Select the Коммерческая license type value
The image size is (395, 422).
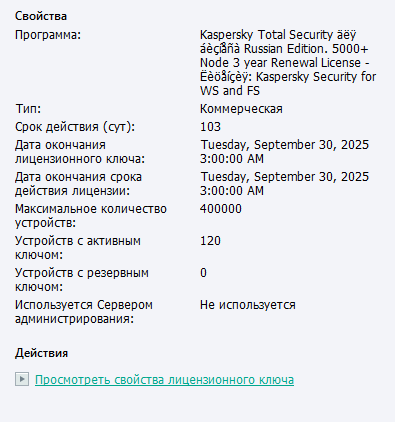(x=241, y=109)
